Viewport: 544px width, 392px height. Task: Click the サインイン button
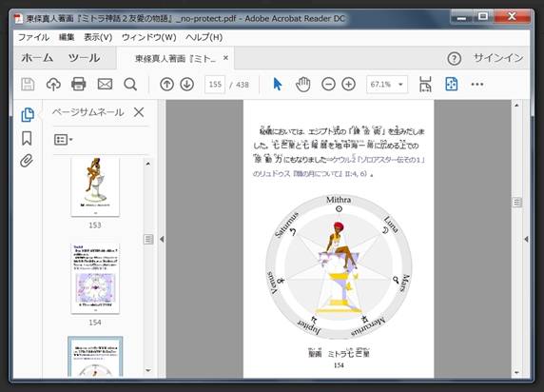click(498, 58)
